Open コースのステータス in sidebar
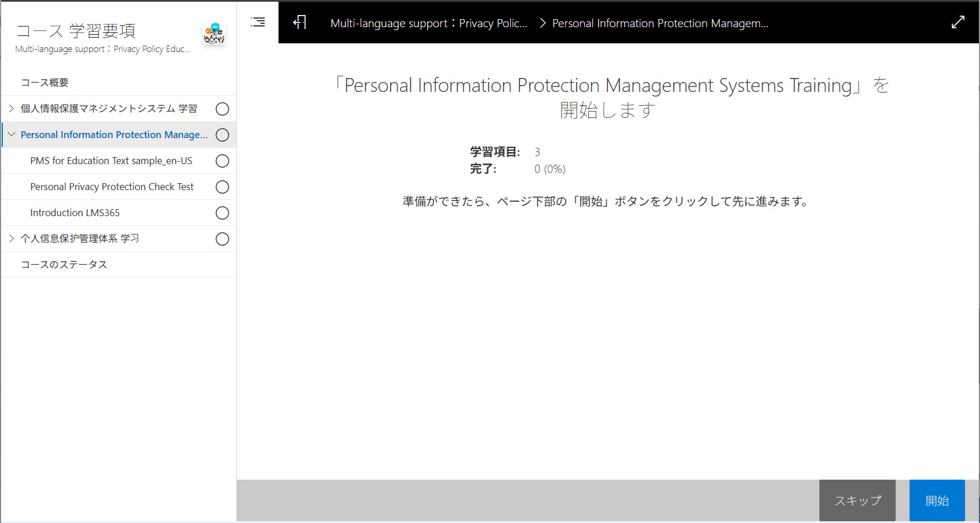The image size is (980, 523). click(64, 265)
